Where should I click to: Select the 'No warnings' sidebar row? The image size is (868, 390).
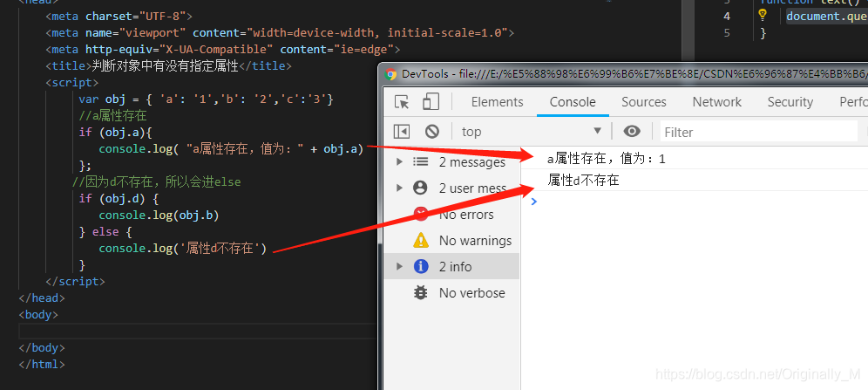pos(451,241)
